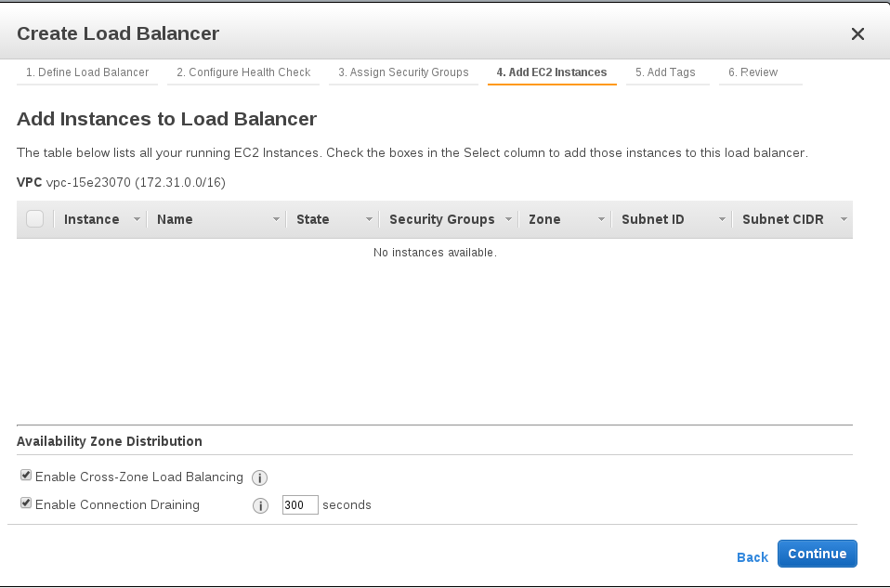Toggle the select-all instances checkbox
The width and height of the screenshot is (890, 588).
pyautogui.click(x=35, y=219)
